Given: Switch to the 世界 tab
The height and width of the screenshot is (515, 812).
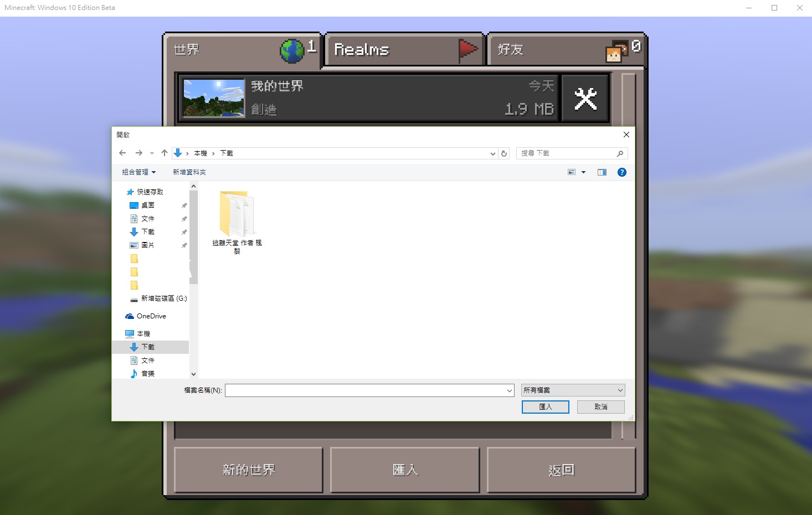Looking at the screenshot, I should point(222,50).
